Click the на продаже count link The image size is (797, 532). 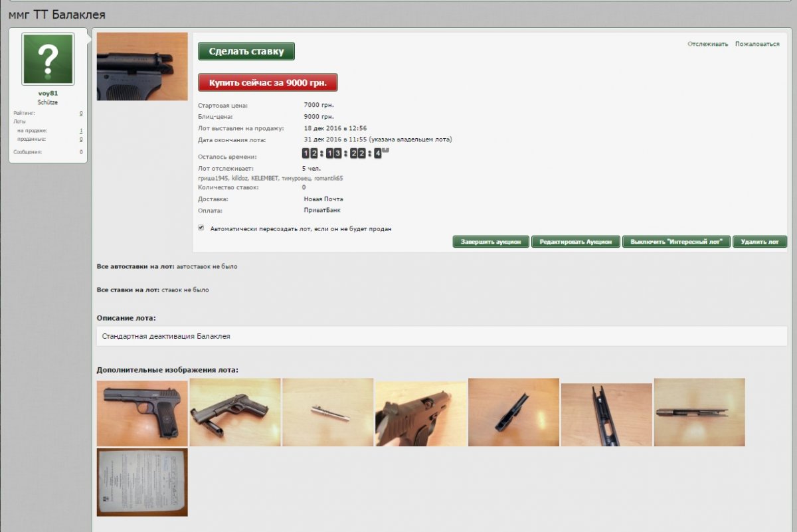pos(81,131)
